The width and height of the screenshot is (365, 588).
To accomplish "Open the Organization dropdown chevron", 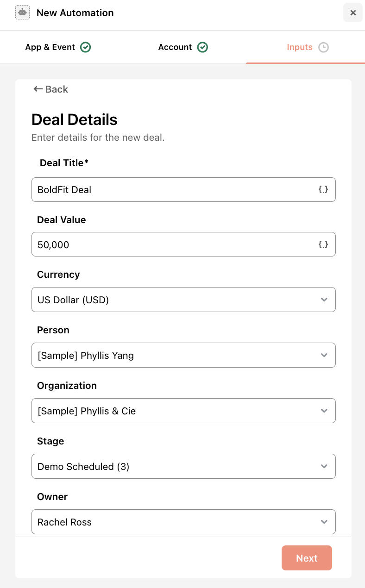I will tap(324, 411).
